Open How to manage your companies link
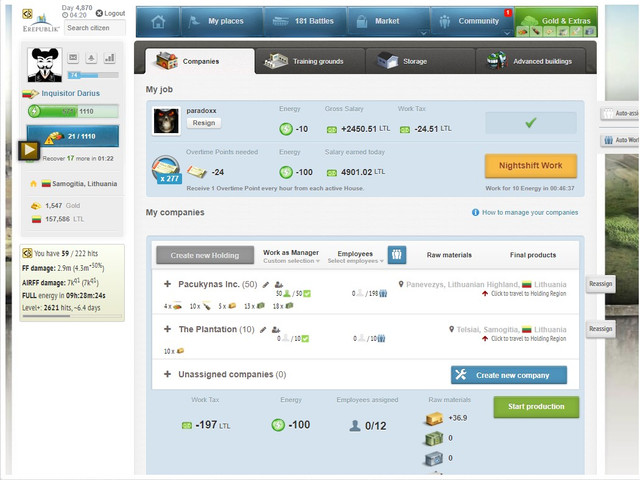The height and width of the screenshot is (480, 640). coord(530,212)
